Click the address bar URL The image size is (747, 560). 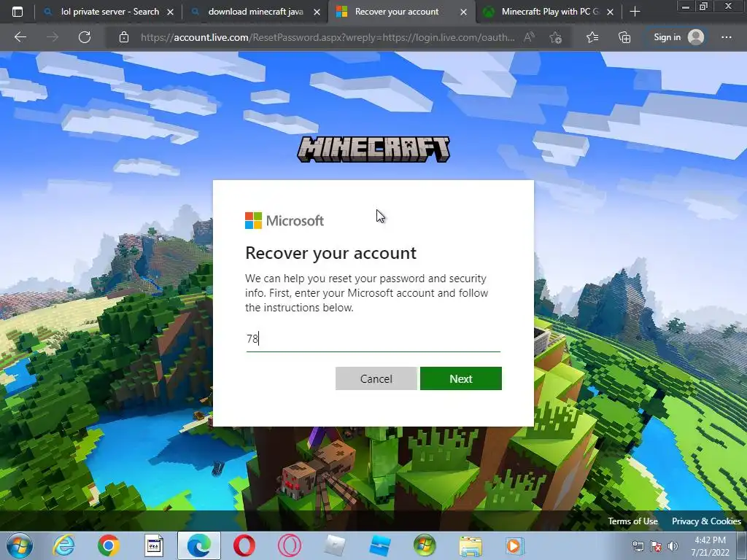pyautogui.click(x=328, y=37)
